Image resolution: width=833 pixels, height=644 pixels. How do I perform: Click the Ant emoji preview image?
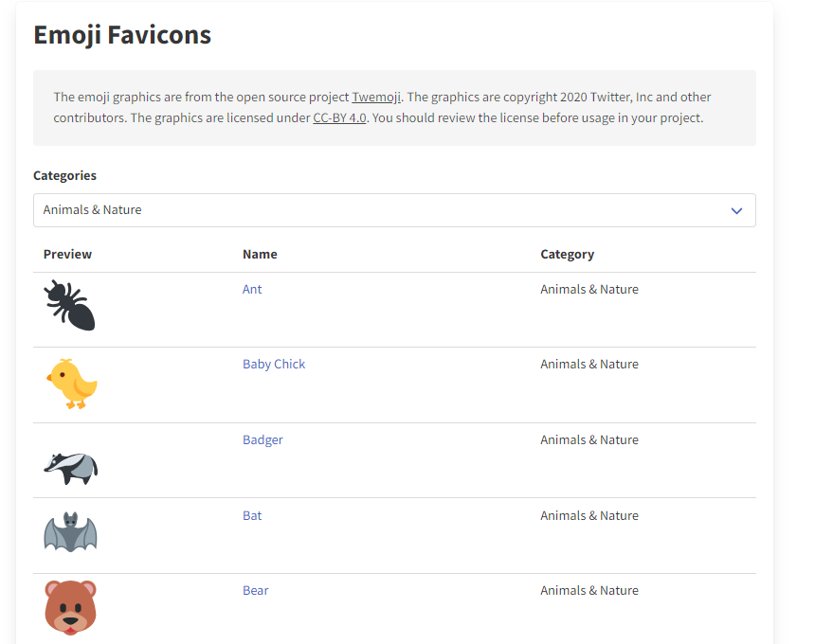(70, 305)
